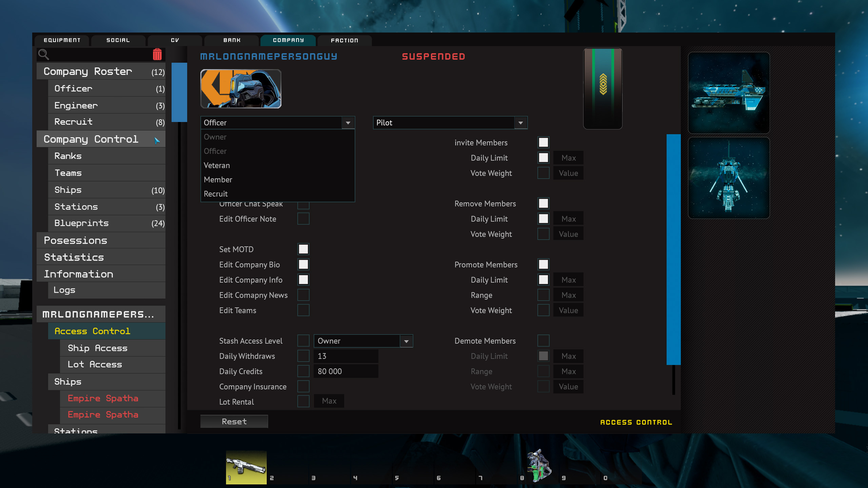The width and height of the screenshot is (868, 488).
Task: Toggle the Set MOTD checkbox
Action: click(303, 249)
